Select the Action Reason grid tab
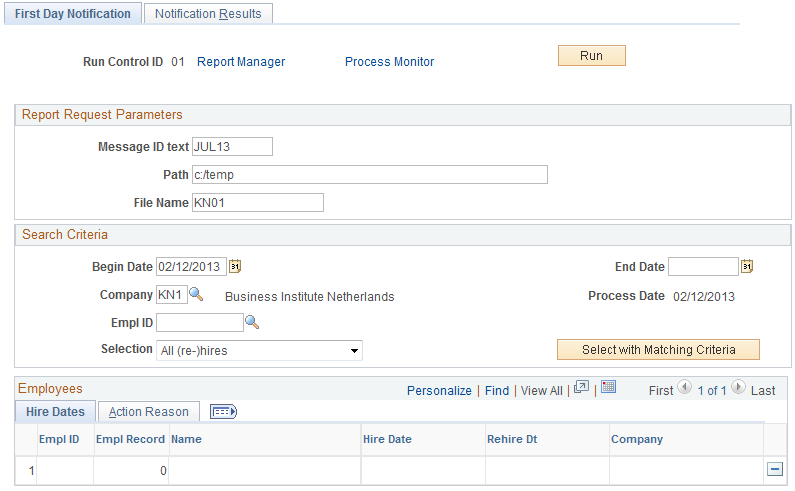795x491 pixels. pyautogui.click(x=149, y=412)
